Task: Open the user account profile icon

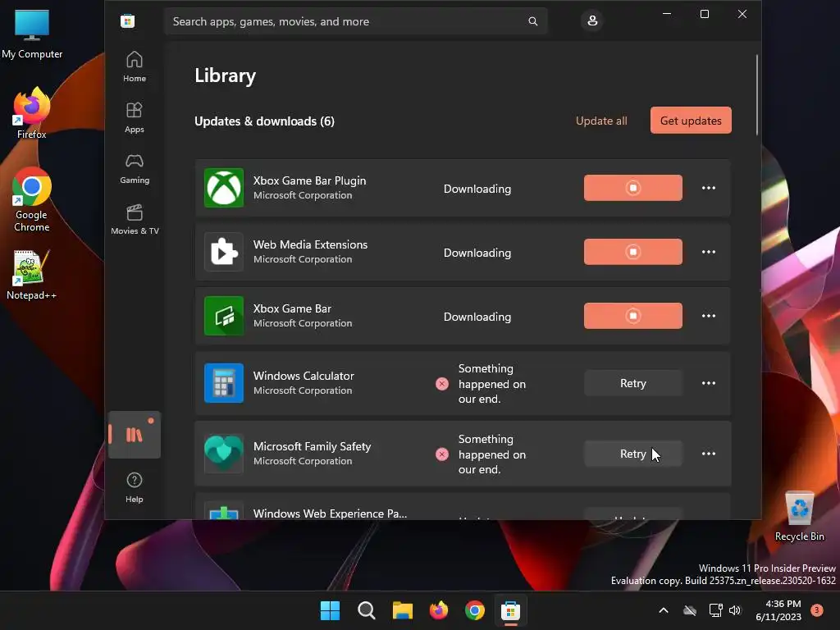Action: (592, 21)
